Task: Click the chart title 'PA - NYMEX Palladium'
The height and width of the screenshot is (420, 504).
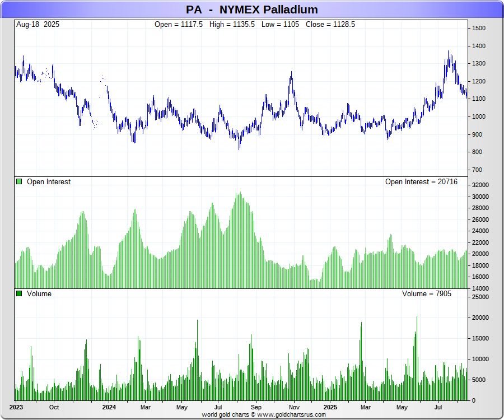Action: click(251, 10)
